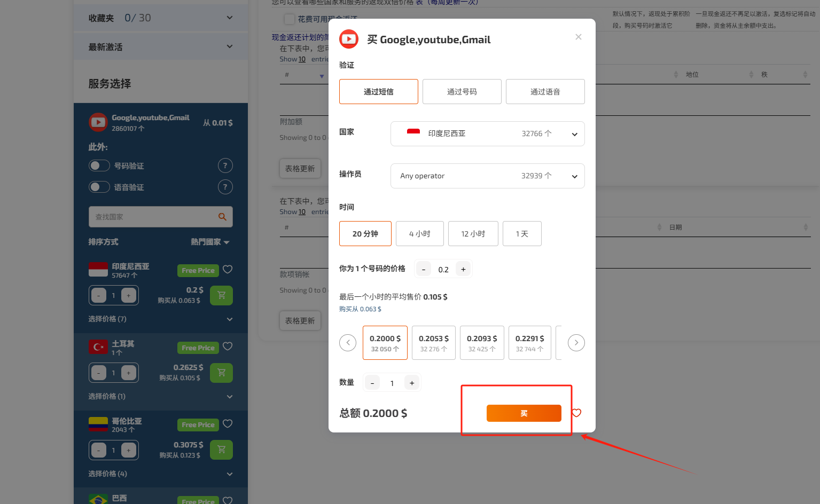
Task: Increase Indonesia quantity in sidebar
Action: [x=129, y=295]
